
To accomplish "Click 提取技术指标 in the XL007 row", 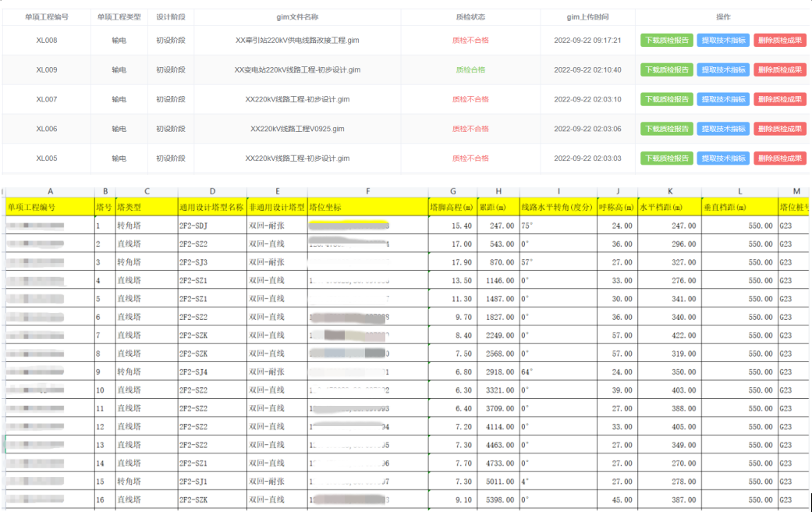I will (x=723, y=99).
